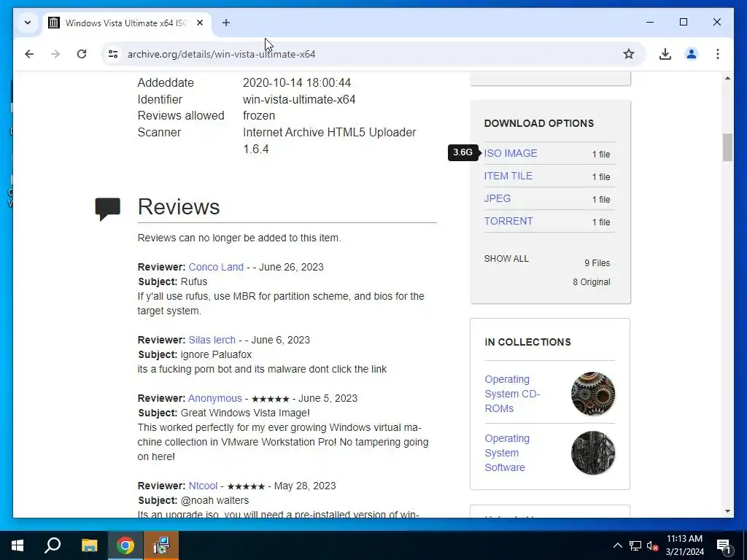Show hidden system tray icons
Viewport: 747px width, 560px height.
coord(617,545)
